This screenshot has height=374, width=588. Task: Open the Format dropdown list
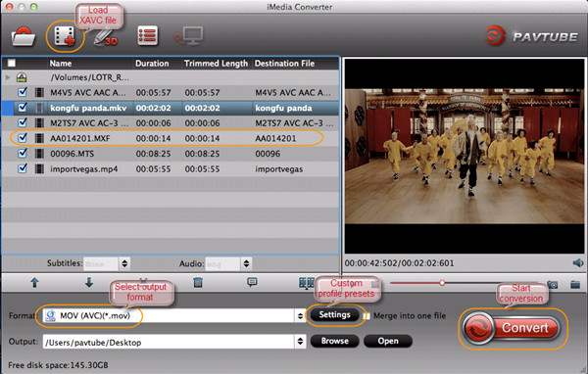pos(300,316)
